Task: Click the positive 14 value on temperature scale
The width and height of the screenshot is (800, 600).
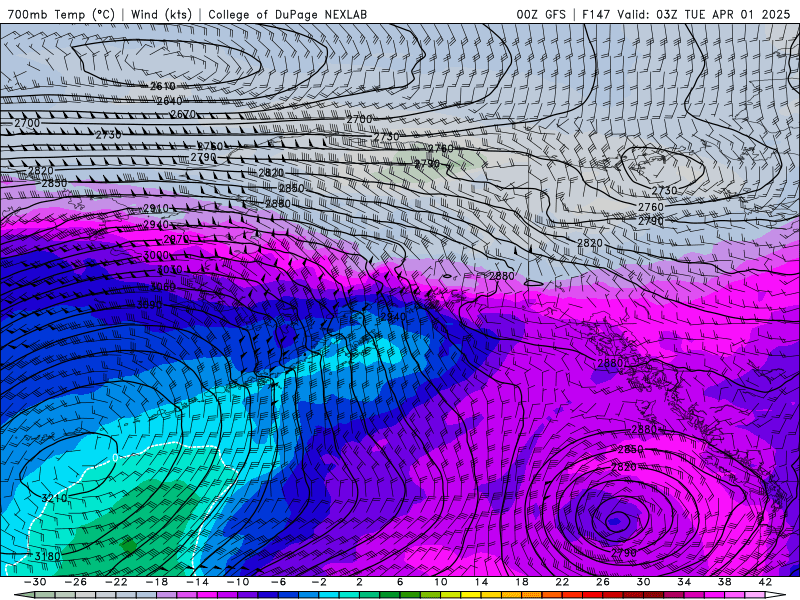Action: [481, 582]
